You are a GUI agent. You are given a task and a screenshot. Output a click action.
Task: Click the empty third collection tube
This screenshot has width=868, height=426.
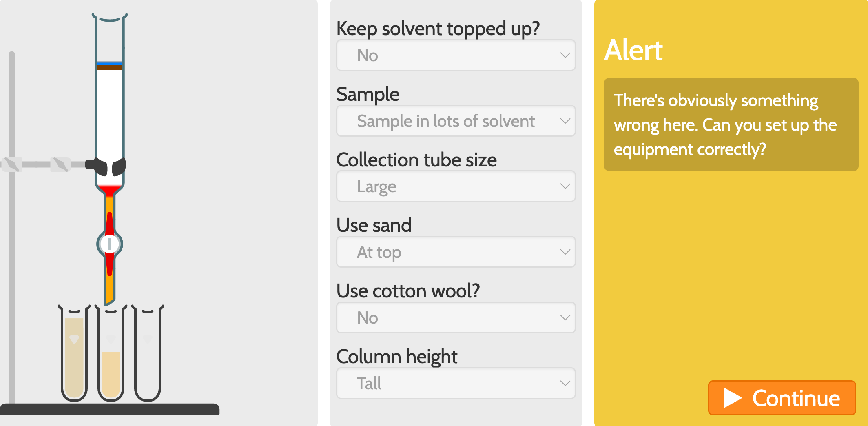(148, 355)
